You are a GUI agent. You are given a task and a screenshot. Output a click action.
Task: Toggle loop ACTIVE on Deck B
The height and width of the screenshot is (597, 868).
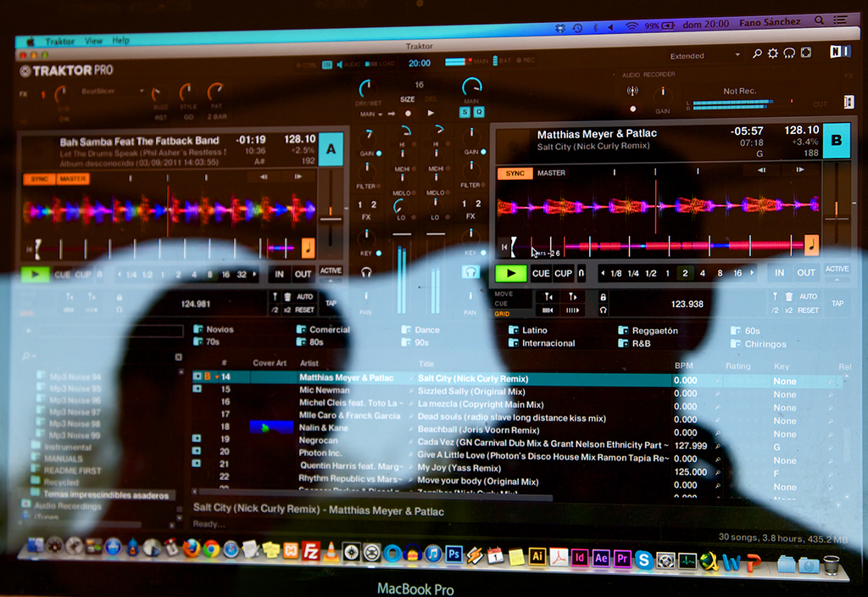pyautogui.click(x=837, y=269)
